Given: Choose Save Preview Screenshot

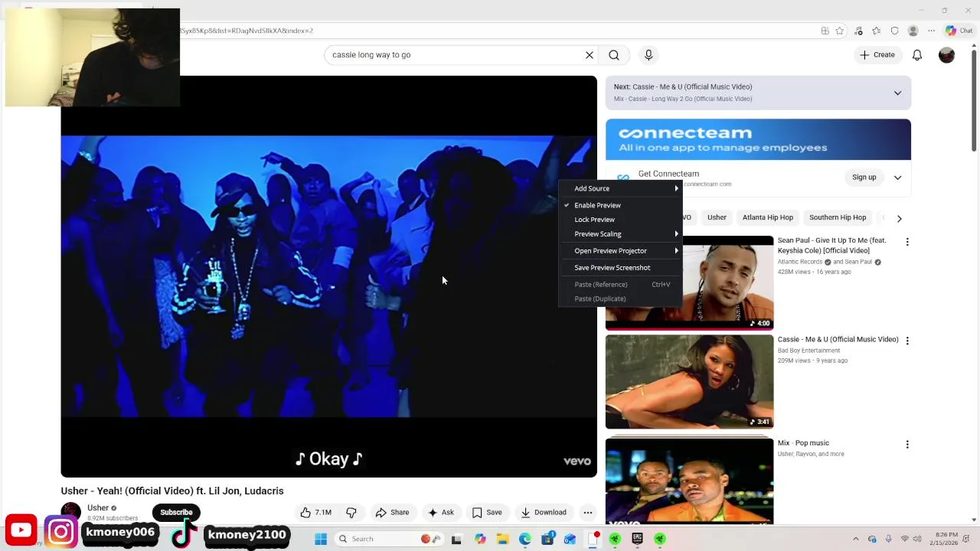Looking at the screenshot, I should pyautogui.click(x=620, y=268).
